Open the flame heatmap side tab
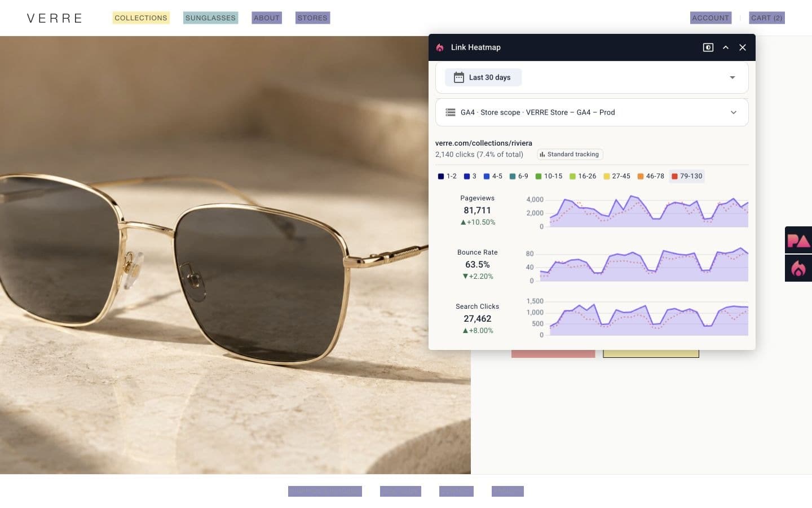The image size is (812, 508). coord(798,268)
